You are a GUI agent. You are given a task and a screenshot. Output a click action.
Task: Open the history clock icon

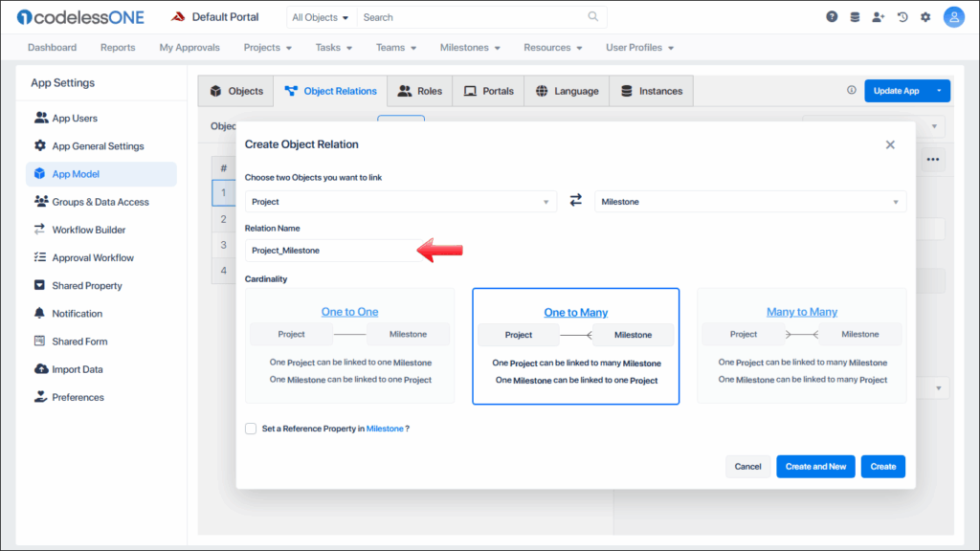[x=902, y=17]
